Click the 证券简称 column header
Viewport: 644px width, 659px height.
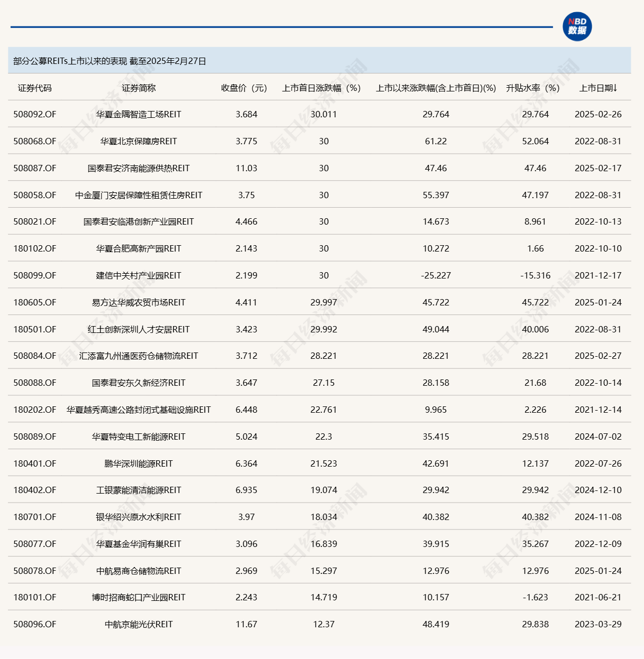click(x=139, y=88)
